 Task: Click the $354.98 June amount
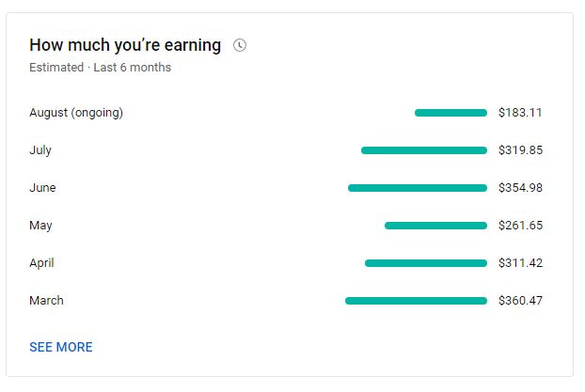[x=520, y=188]
